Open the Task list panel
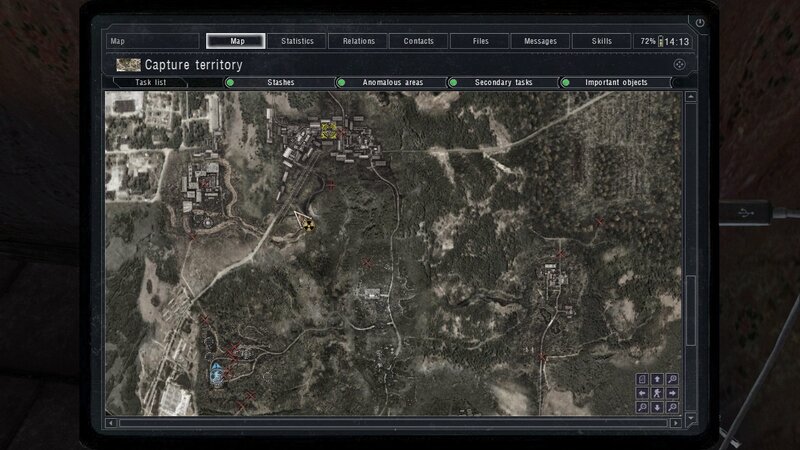Viewport: 800px width, 450px height. tap(151, 82)
